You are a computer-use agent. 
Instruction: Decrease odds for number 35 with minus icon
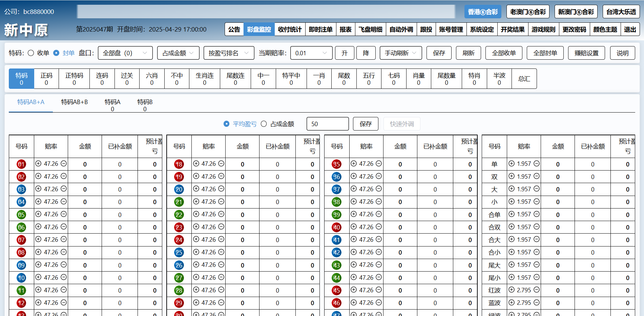pos(379,164)
